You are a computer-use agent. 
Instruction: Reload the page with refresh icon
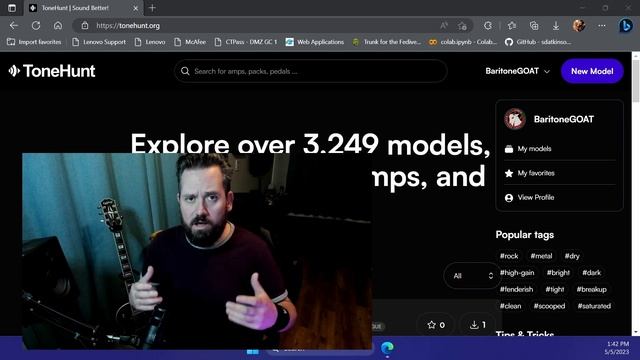(36, 25)
